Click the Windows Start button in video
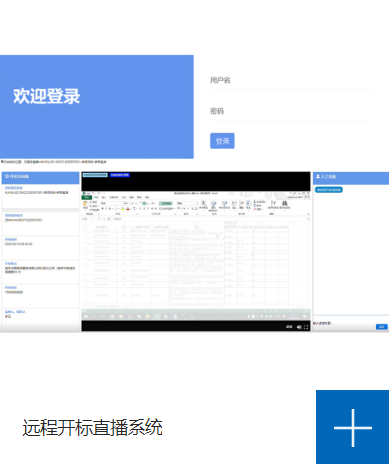The height and width of the screenshot is (464, 389). (x=86, y=316)
